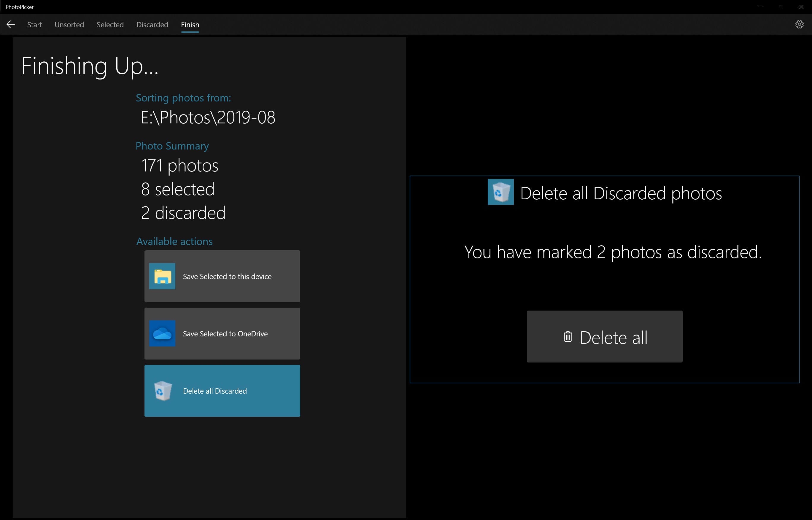
Task: Select the Finish tab
Action: pyautogui.click(x=190, y=25)
